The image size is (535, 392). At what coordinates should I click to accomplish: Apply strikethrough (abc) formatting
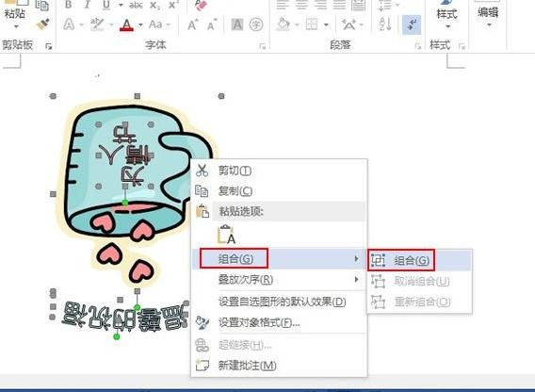(x=136, y=5)
